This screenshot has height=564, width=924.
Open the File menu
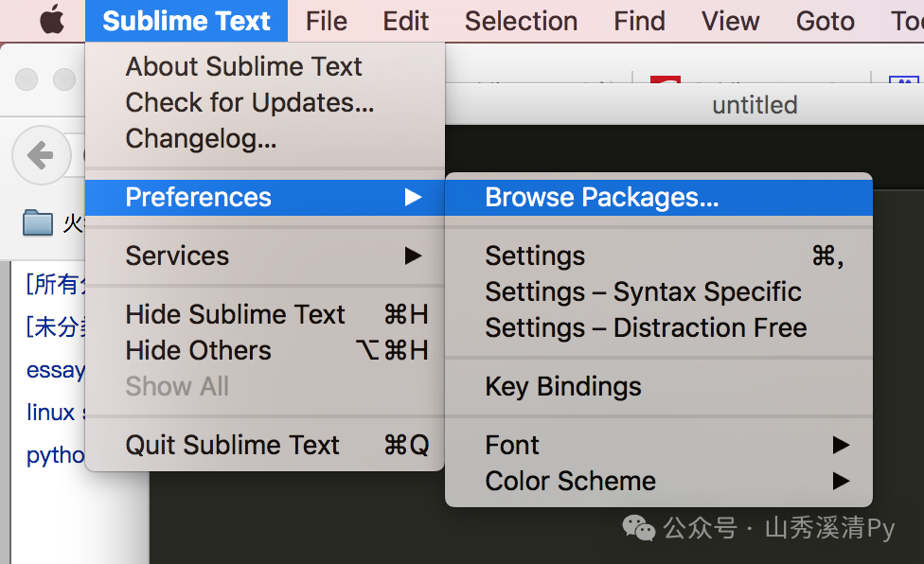327,21
